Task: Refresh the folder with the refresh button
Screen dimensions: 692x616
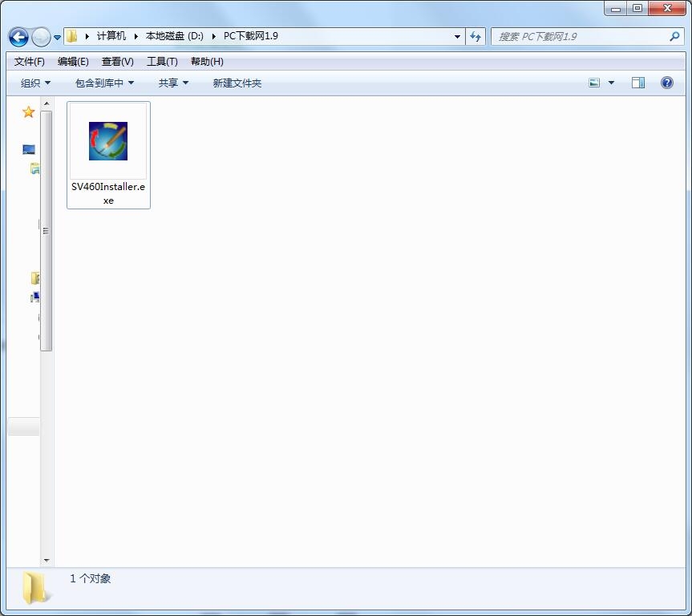Action: click(475, 36)
